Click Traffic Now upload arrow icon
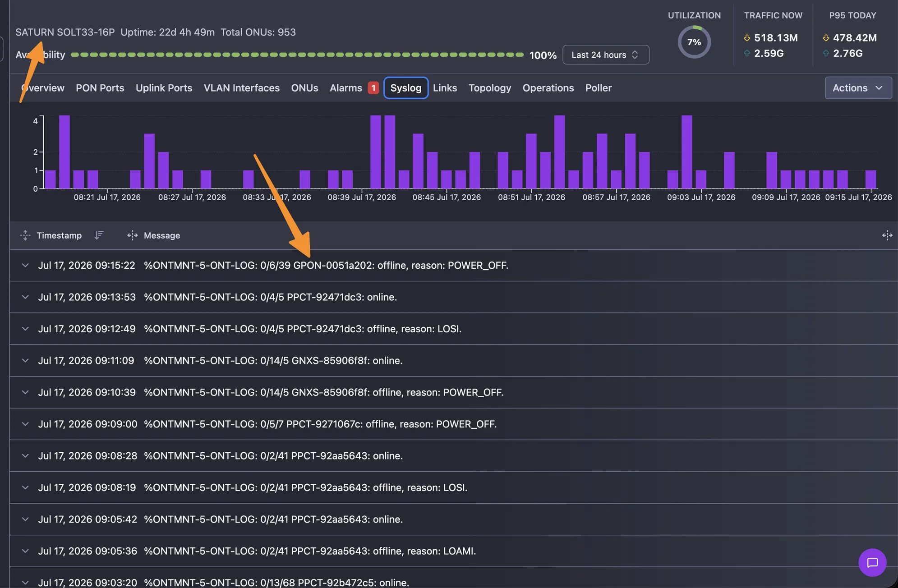 click(x=747, y=53)
